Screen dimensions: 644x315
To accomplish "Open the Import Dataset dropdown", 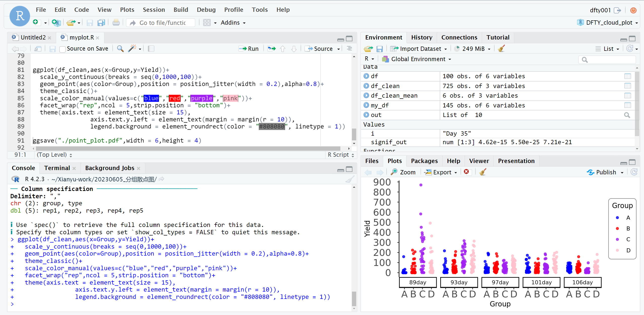I will pyautogui.click(x=418, y=49).
